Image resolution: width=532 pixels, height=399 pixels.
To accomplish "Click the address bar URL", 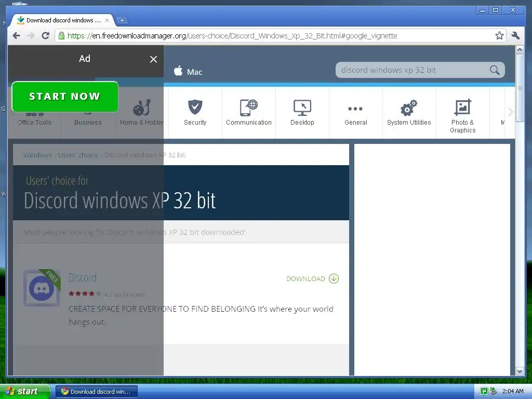I will coord(232,36).
